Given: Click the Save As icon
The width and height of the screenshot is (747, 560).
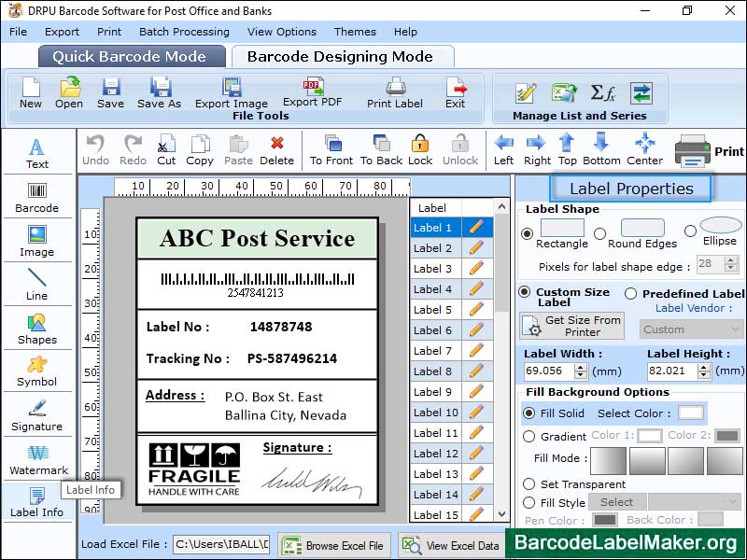Looking at the screenshot, I should (159, 92).
